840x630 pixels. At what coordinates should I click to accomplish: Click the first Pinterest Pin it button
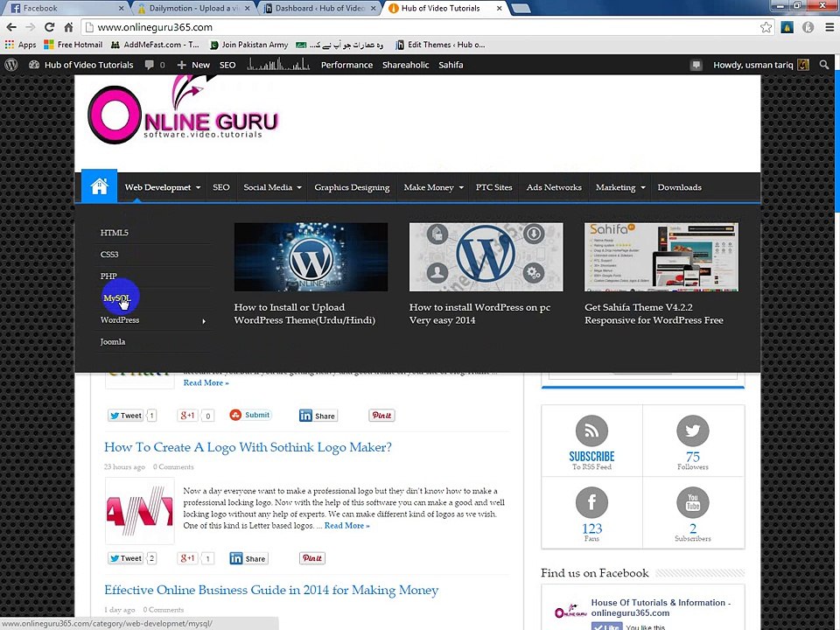click(382, 415)
